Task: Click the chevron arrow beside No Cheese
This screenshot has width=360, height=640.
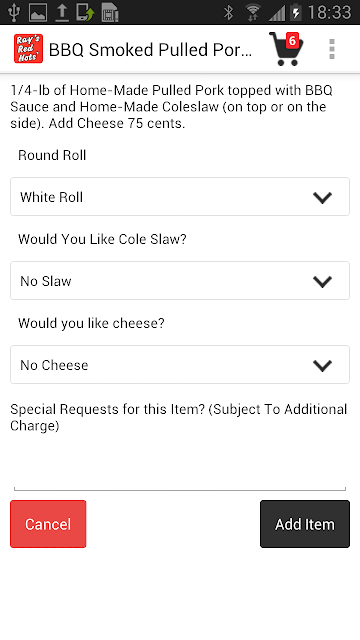Action: (x=322, y=366)
